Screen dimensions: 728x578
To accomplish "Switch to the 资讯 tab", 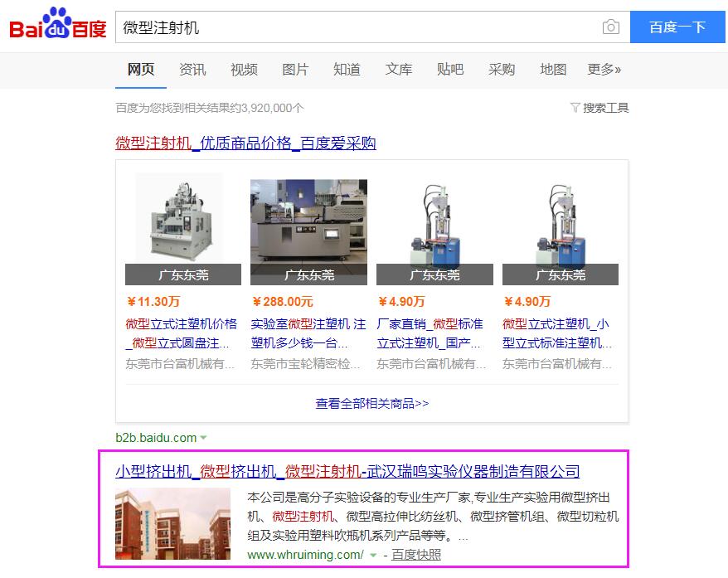I will pos(192,70).
